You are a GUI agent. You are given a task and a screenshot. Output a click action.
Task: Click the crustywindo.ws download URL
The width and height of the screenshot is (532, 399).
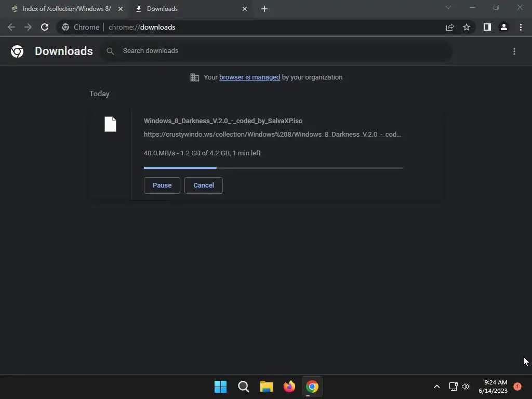pyautogui.click(x=272, y=135)
